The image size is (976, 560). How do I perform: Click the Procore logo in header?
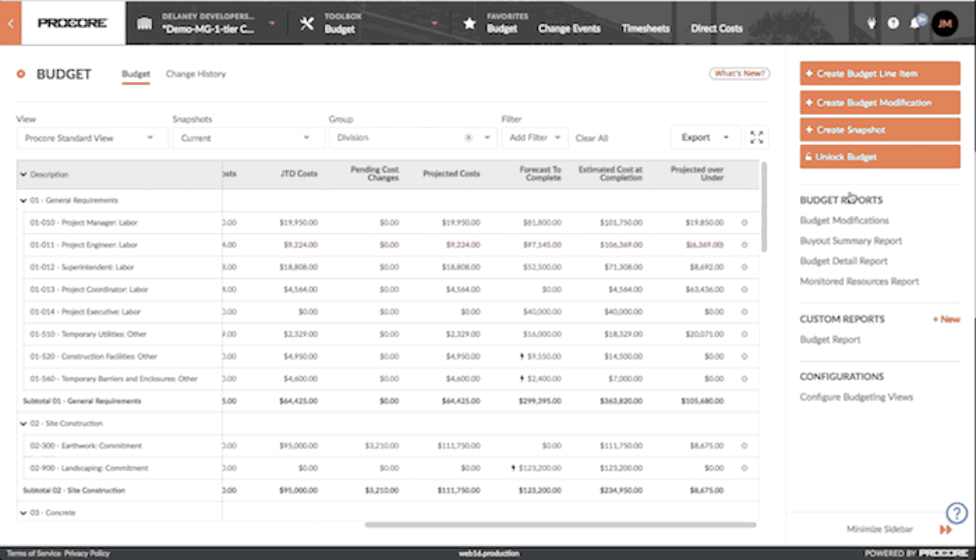(72, 23)
